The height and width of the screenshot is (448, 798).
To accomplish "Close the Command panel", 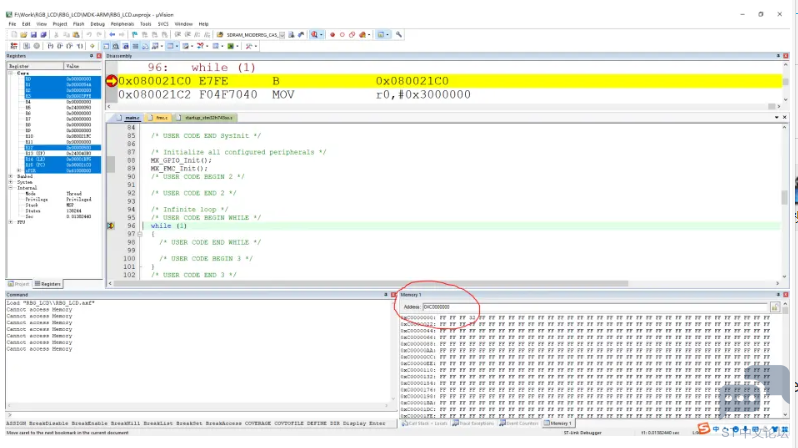I will click(393, 295).
